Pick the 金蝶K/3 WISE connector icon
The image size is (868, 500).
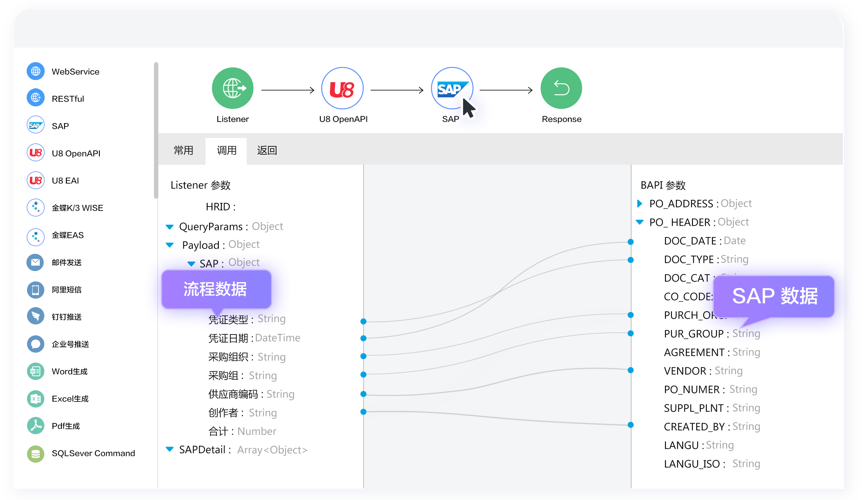click(x=36, y=207)
